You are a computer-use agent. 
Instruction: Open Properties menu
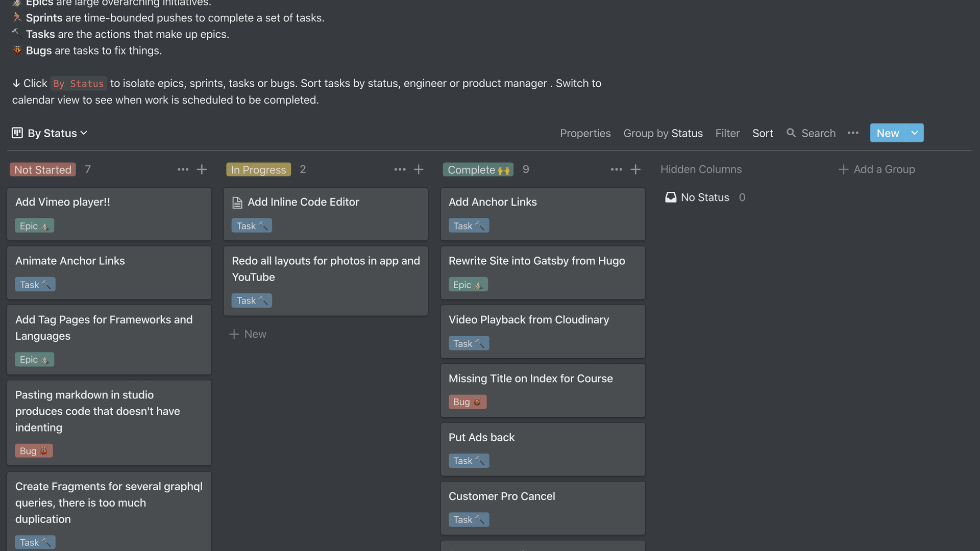coord(585,133)
